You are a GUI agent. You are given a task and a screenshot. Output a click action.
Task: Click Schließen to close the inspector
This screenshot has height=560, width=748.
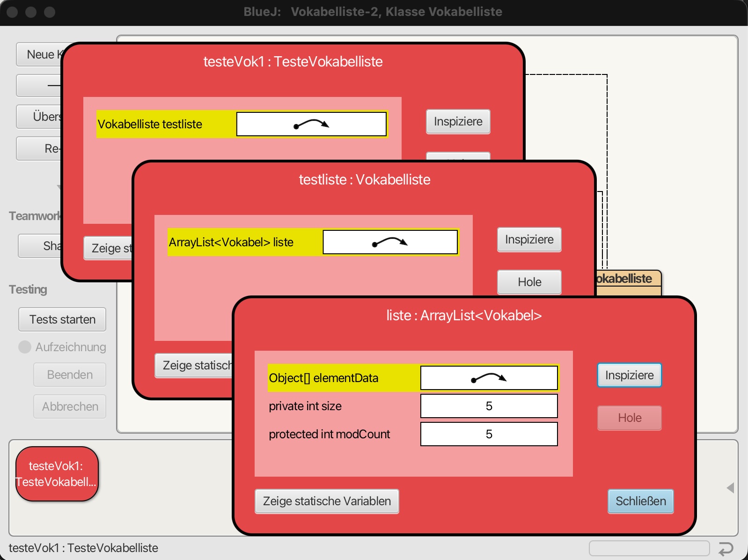[x=640, y=501]
